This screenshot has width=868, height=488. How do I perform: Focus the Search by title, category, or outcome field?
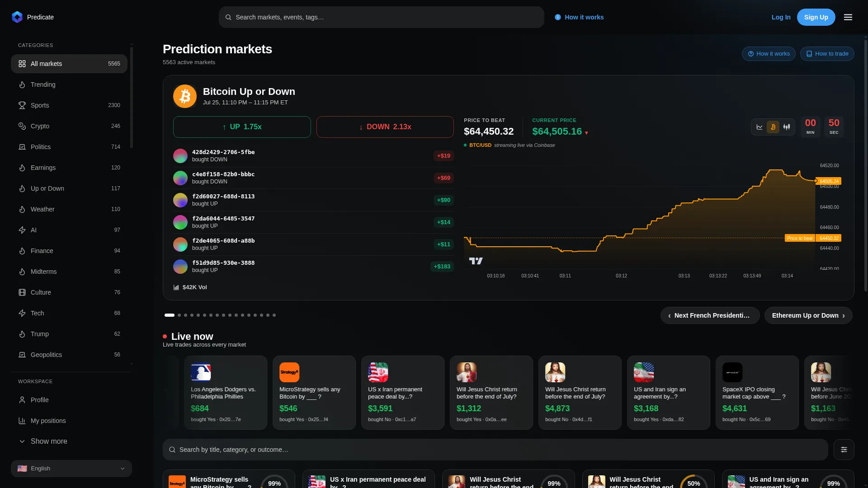[x=495, y=450]
